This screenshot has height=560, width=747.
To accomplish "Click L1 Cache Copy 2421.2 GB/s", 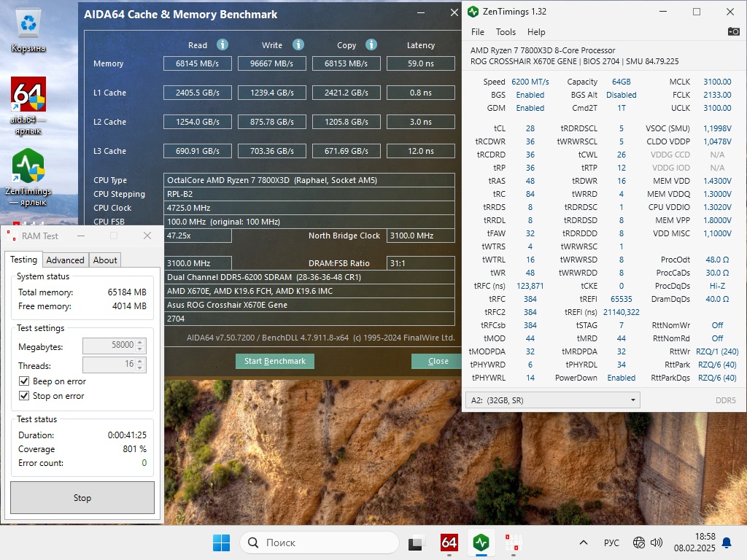I will [x=346, y=93].
